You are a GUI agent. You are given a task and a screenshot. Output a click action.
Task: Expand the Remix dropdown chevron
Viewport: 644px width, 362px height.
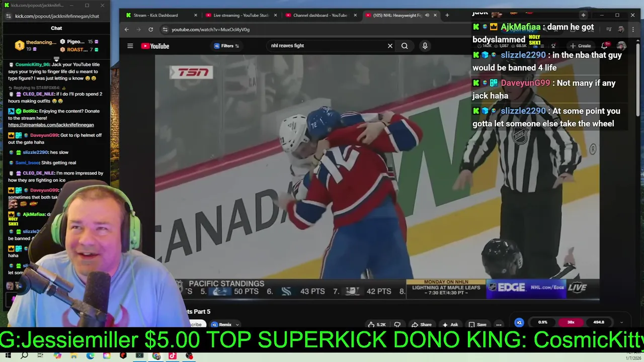[x=237, y=324]
